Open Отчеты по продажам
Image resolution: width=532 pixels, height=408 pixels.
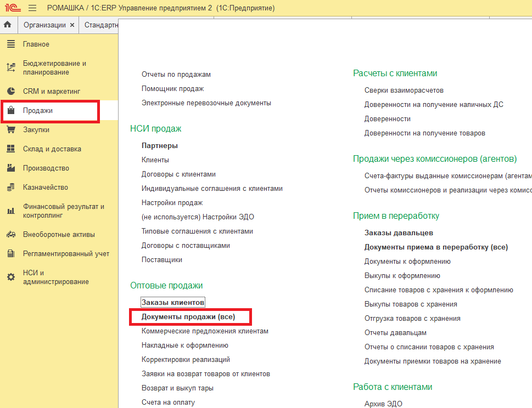[x=176, y=75]
